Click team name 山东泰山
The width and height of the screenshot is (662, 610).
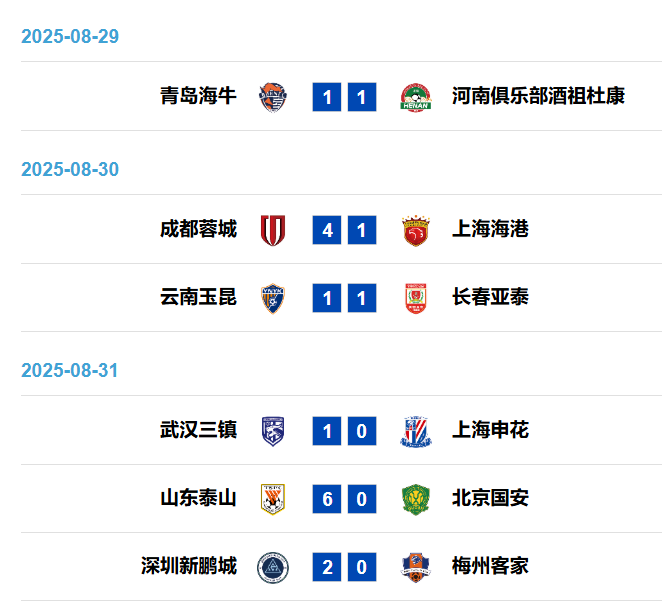point(198,498)
